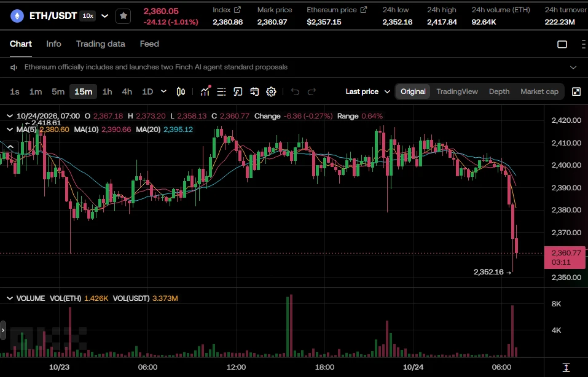Read the Ethereum Finch AI announcement
This screenshot has height=377, width=588.
tap(156, 67)
